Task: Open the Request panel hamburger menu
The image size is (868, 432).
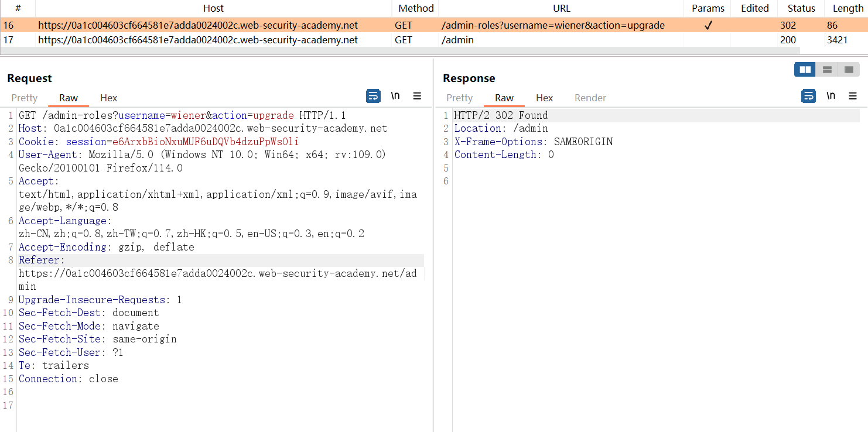Action: (417, 96)
